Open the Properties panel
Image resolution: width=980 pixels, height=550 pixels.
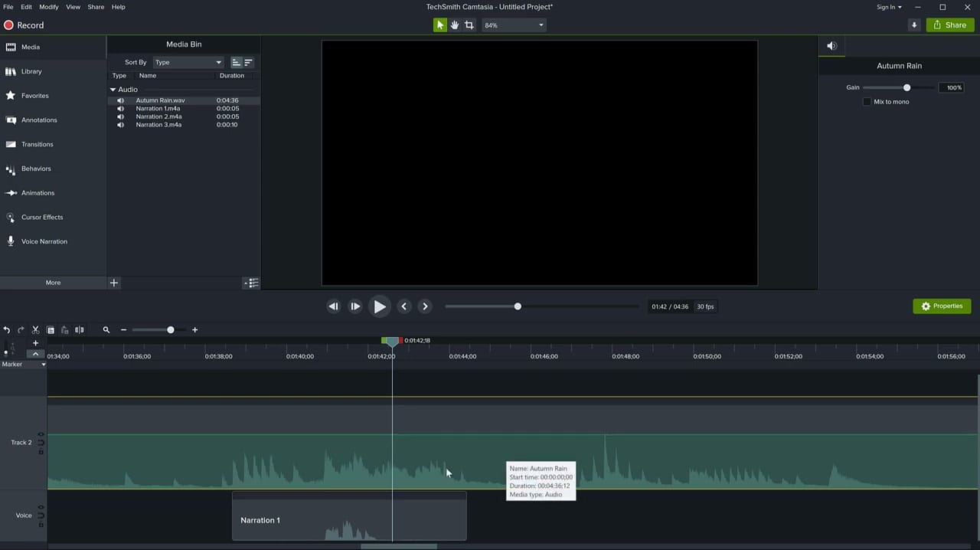tap(942, 306)
